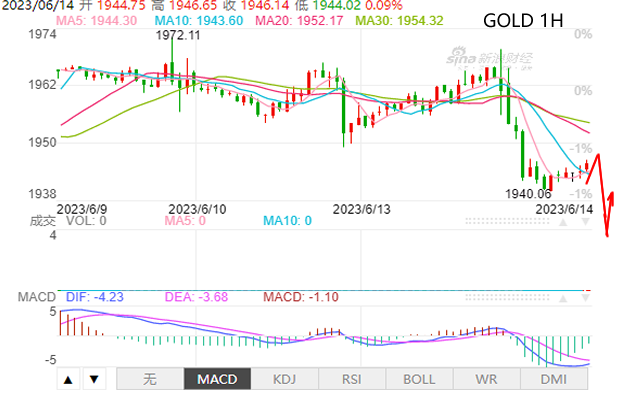Click the grey down triangle in volume panel

tap(585, 222)
